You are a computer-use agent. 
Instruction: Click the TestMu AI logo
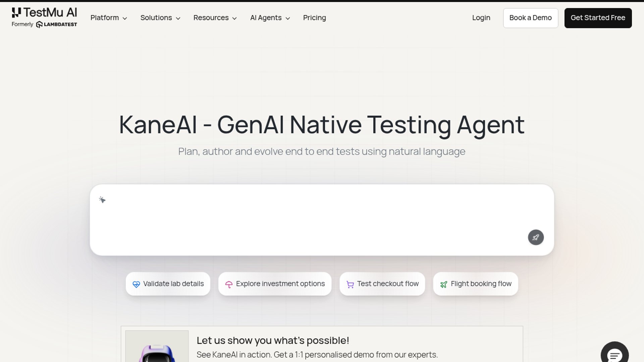pyautogui.click(x=44, y=13)
